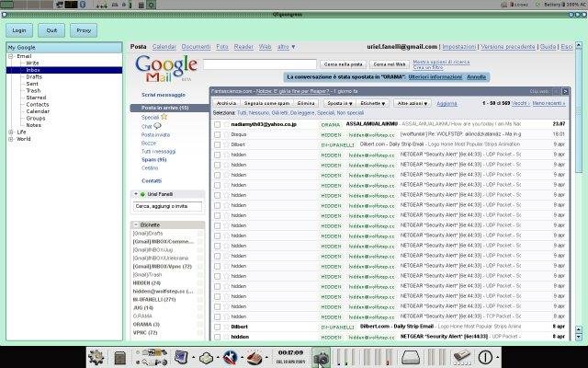The height and width of the screenshot is (368, 588).
Task: Open Scrivi messaggio to compose
Action: tap(164, 95)
